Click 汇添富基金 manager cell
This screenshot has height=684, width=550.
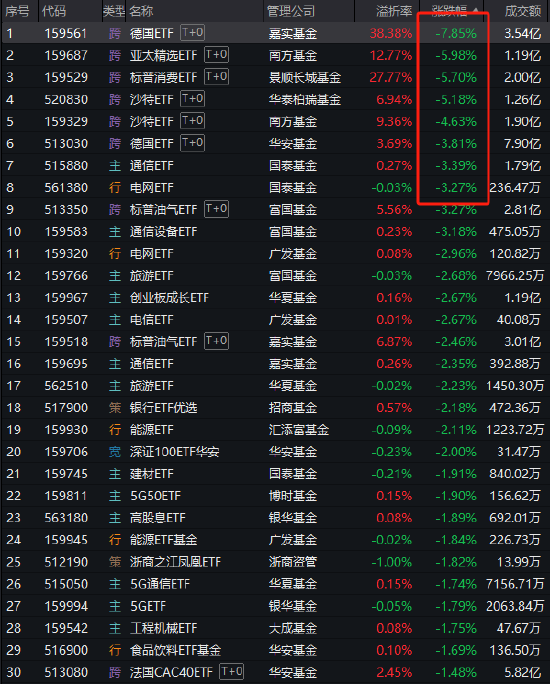[299, 430]
